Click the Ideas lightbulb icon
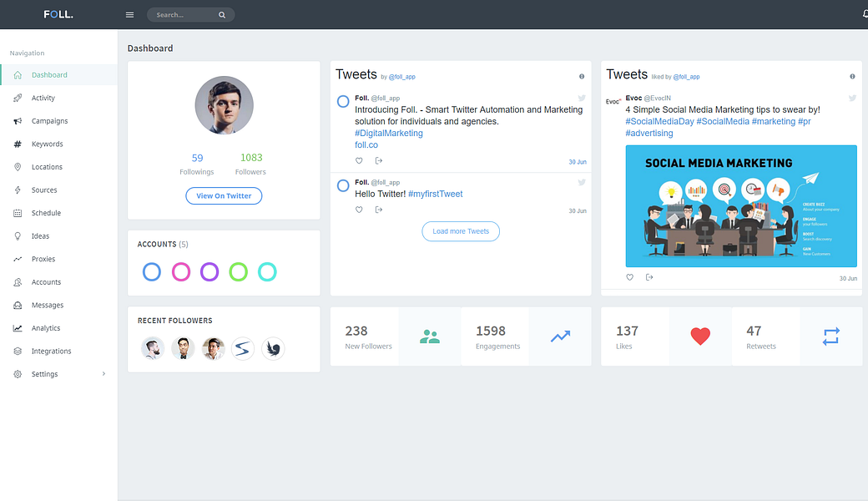868x501 pixels. click(18, 235)
